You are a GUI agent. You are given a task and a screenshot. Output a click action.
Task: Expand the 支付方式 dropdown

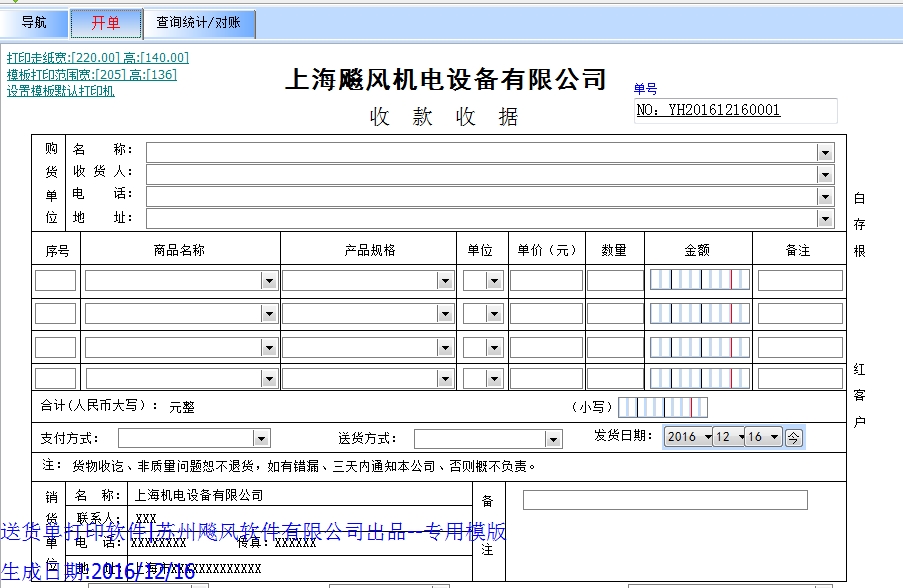261,439
